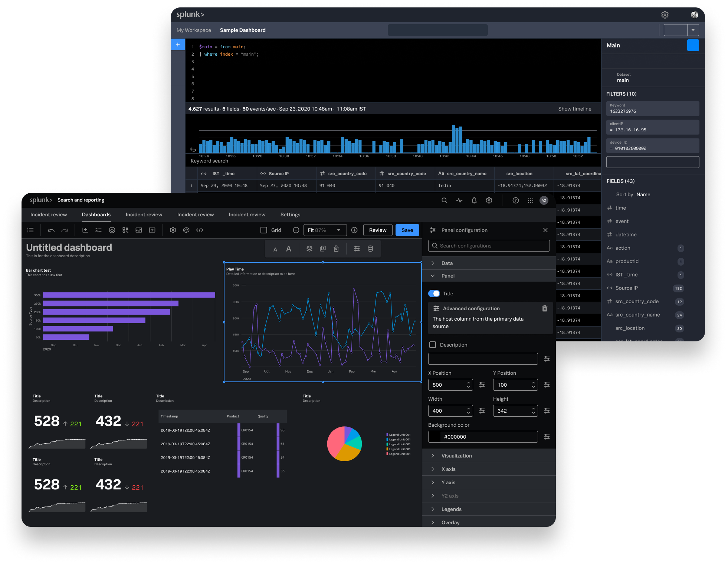Click the black background color swatch
Screen dimensions: 728x564
click(x=434, y=437)
